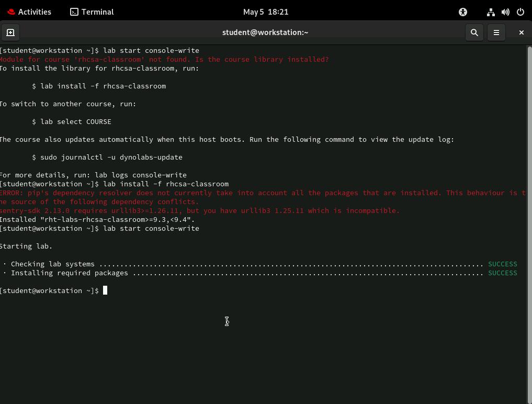
Task: Click the 'Installing required packages' text
Action: pos(70,273)
